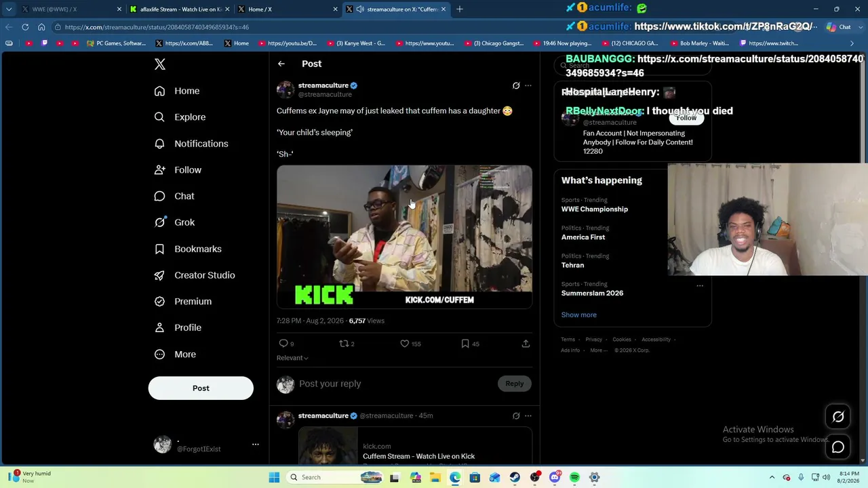The image size is (868, 488).
Task: Switch to the 'Home / X' tab
Action: tap(288, 9)
